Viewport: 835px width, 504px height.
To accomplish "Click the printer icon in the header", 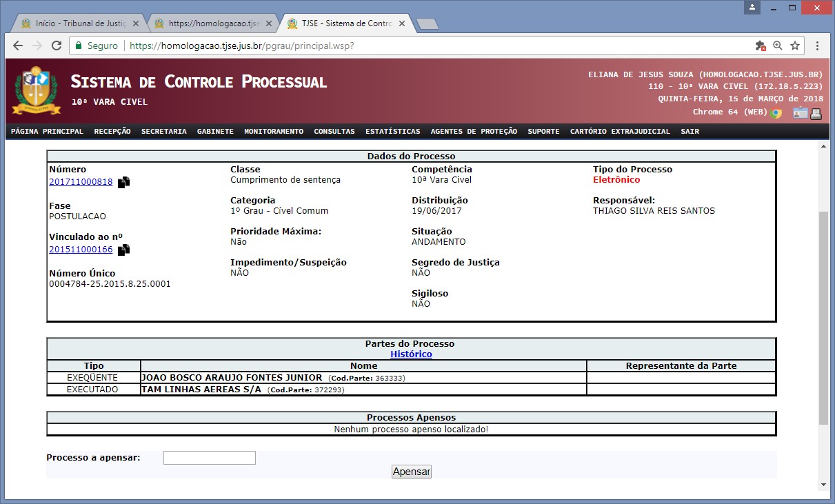I will coord(816,114).
